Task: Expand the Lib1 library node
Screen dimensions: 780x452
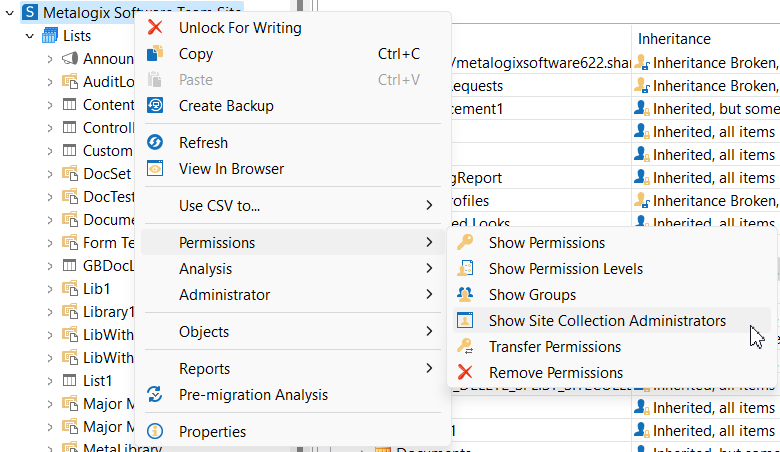Action: (x=49, y=289)
